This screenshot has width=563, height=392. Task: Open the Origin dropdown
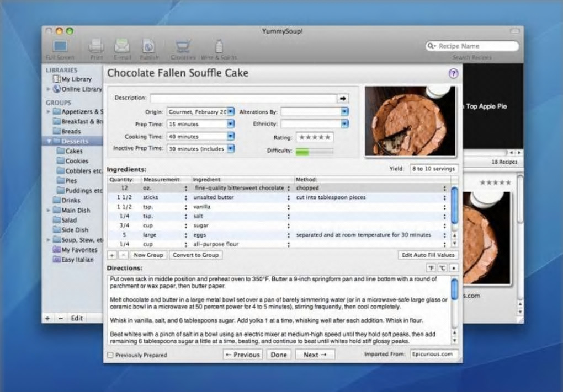point(231,111)
